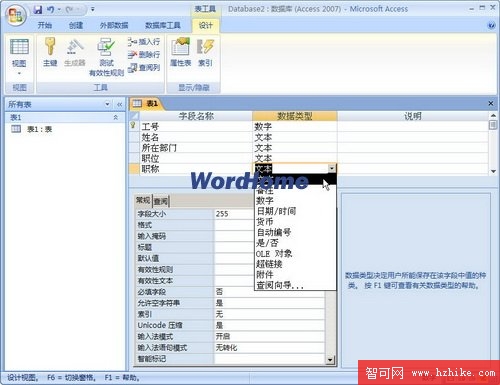Viewport: 500px width, 385px height.
Task: Click 查阅列 lookup column
Action: (144, 67)
